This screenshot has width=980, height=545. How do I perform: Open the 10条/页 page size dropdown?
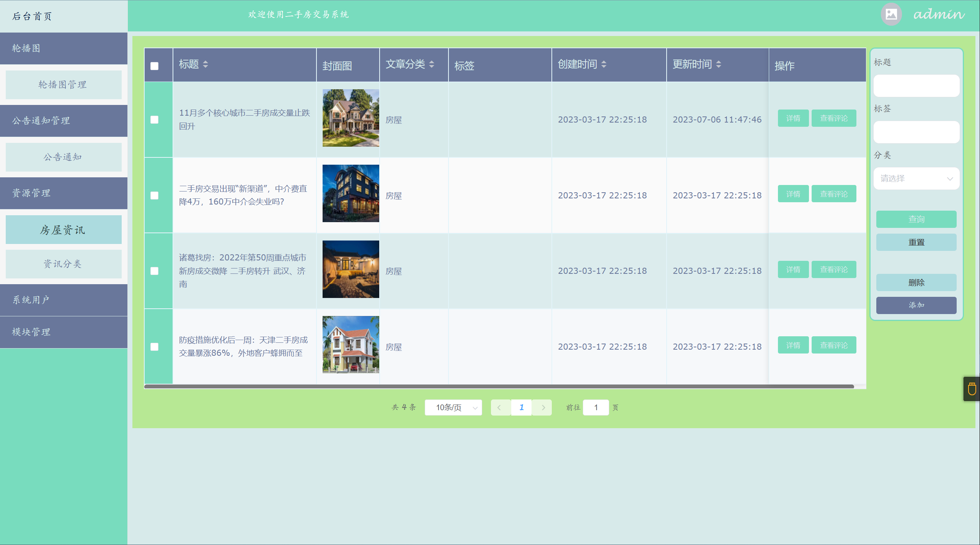(453, 408)
